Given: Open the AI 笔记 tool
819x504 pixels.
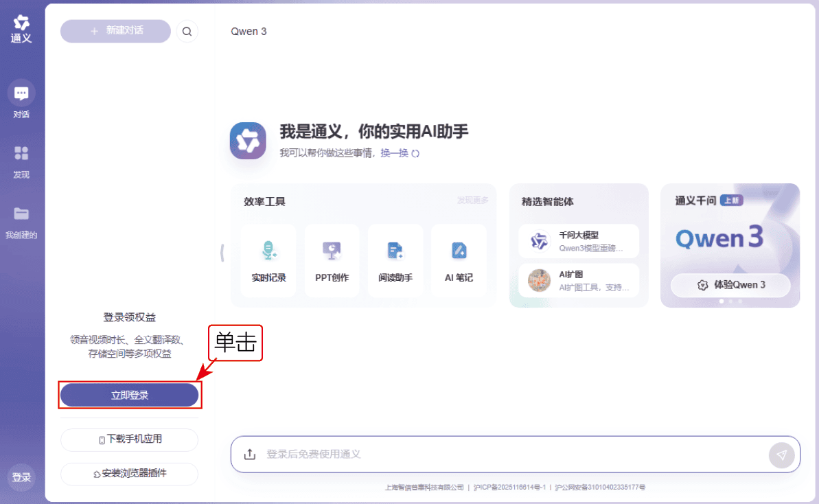Looking at the screenshot, I should click(459, 261).
